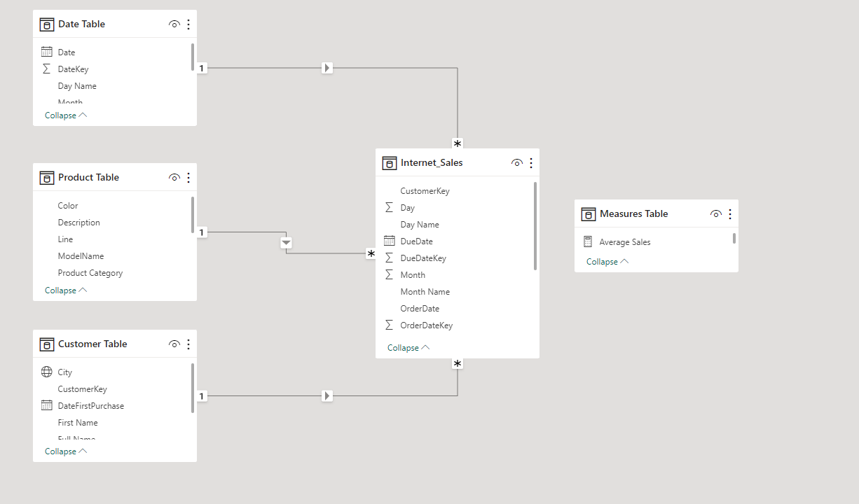Click the Internet_Sales field list scrollbar

tap(535, 225)
